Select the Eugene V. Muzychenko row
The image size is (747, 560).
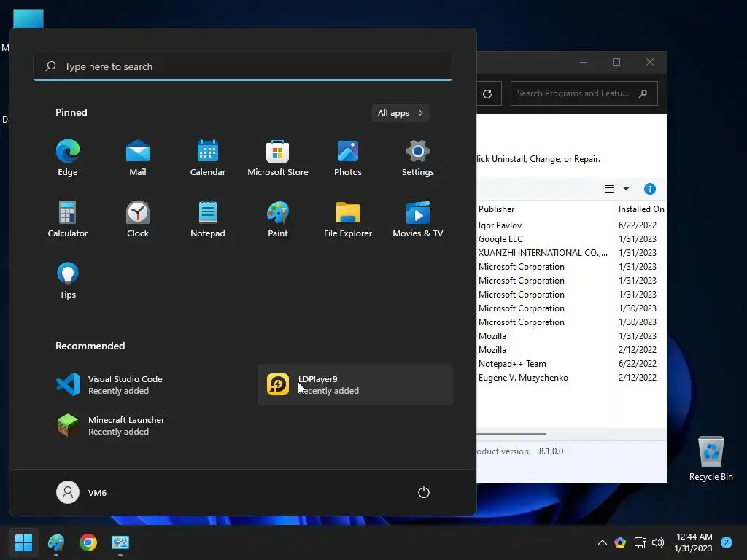click(x=572, y=378)
